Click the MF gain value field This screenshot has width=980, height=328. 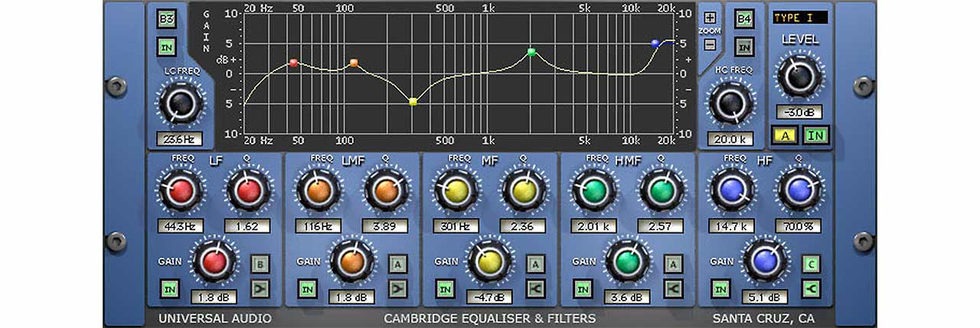coord(489,297)
